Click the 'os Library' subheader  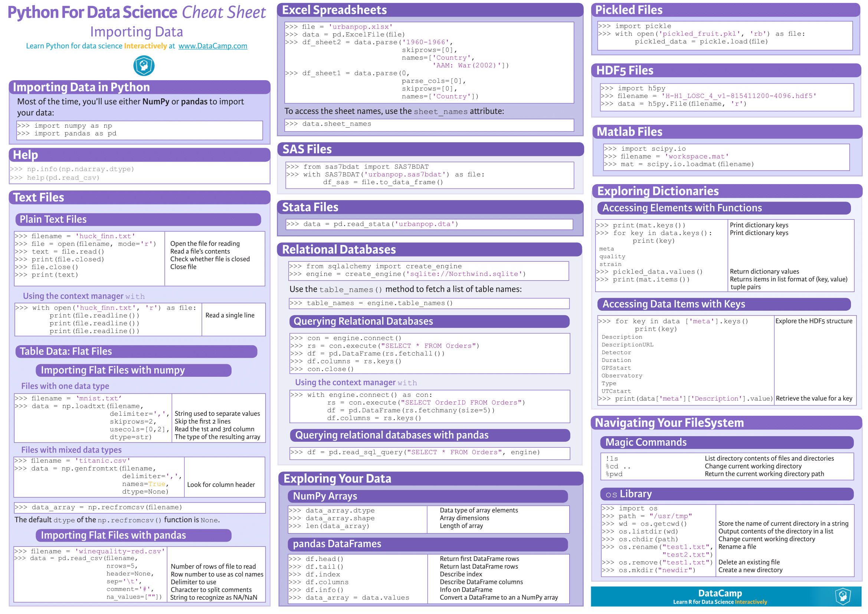(x=727, y=494)
